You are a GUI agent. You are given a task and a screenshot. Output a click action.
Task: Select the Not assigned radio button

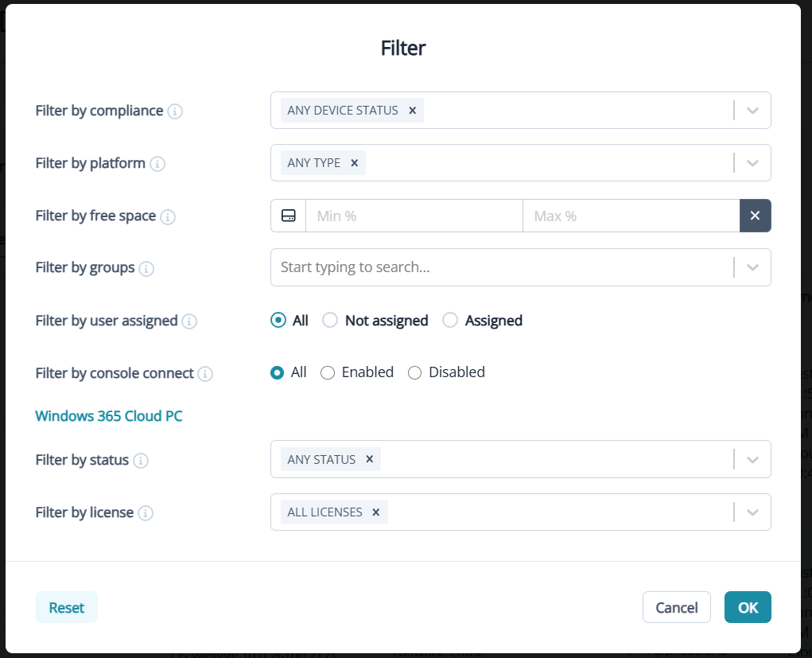pyautogui.click(x=330, y=320)
